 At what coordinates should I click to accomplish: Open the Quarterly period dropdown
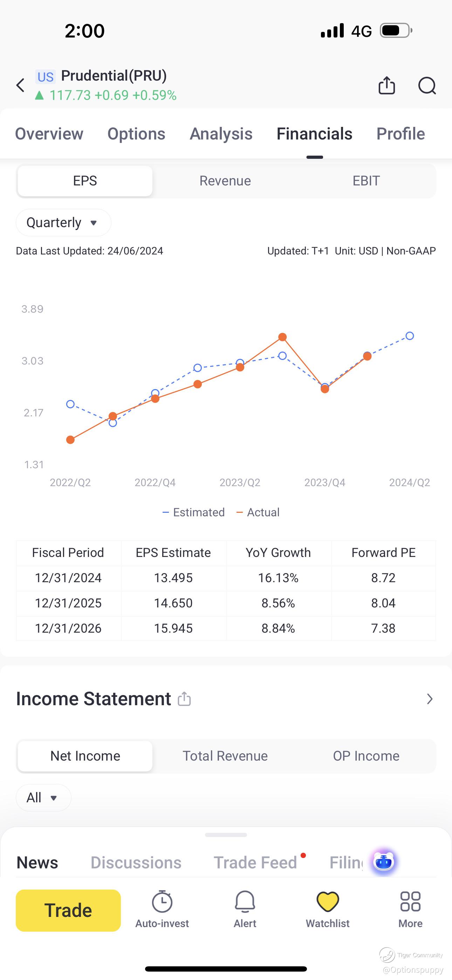click(63, 223)
